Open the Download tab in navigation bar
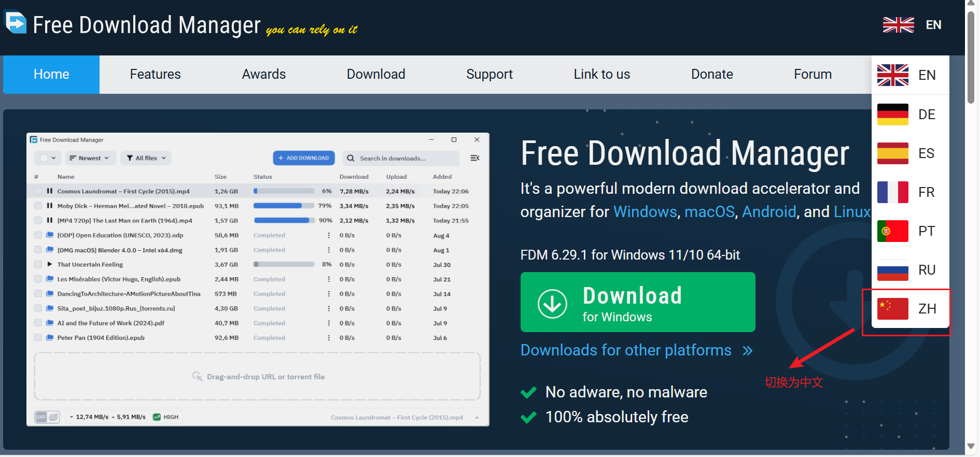 click(x=376, y=75)
